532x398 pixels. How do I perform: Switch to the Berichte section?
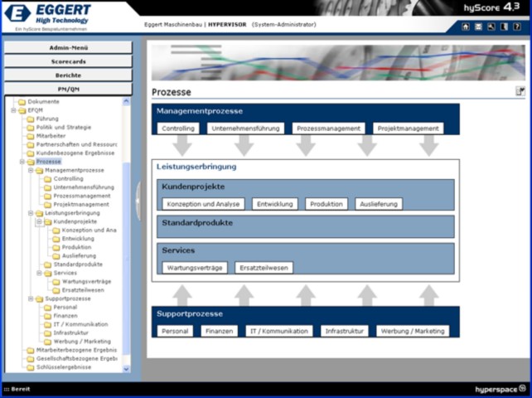68,75
